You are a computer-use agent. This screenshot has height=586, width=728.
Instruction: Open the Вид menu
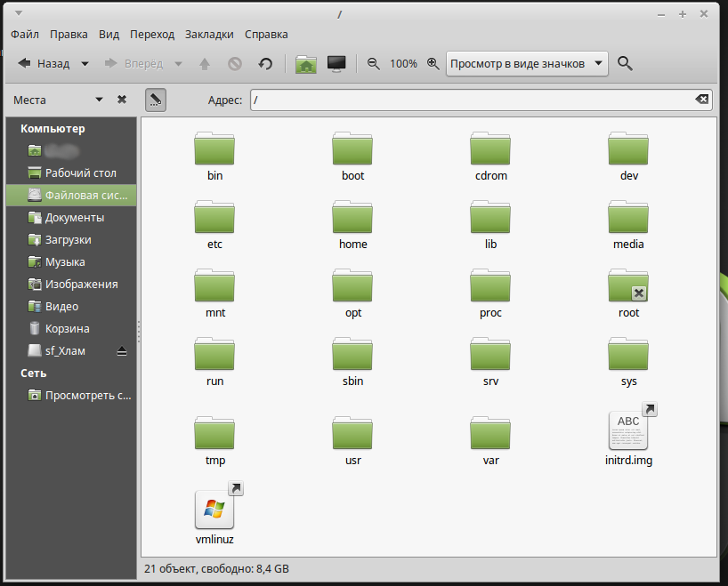click(109, 35)
